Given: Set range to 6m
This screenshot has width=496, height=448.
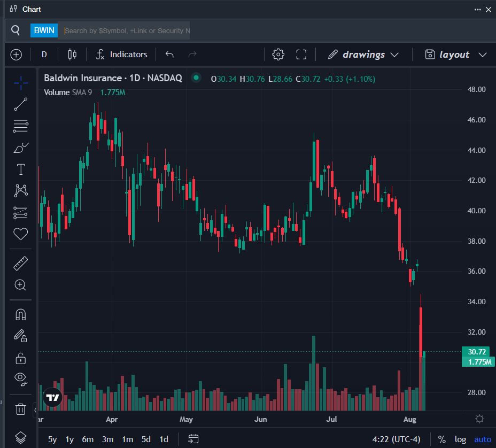Looking at the screenshot, I should coord(88,439).
